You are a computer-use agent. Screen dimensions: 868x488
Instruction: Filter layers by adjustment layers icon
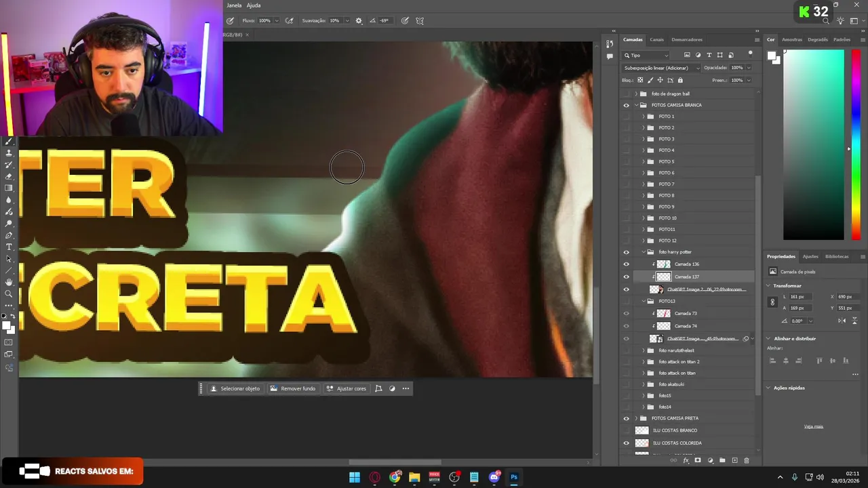point(698,55)
